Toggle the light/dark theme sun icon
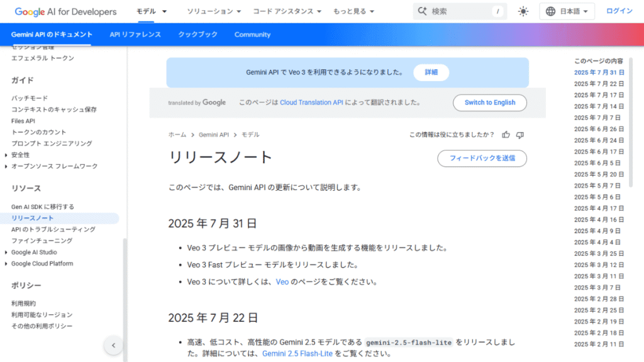Viewport: 644px width, 362px height. coord(523,11)
